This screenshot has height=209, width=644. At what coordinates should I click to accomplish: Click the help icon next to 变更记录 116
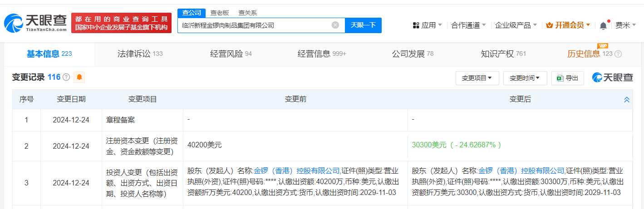click(x=66, y=78)
